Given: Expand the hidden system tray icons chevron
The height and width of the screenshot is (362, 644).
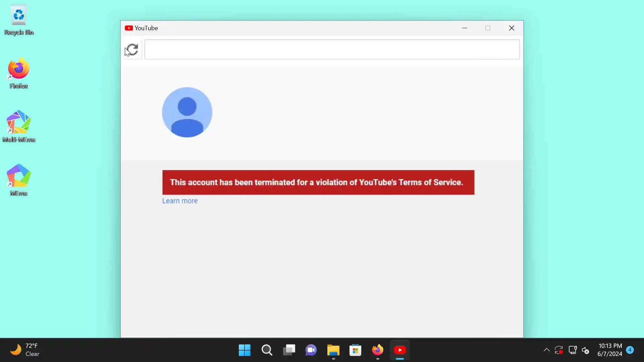Looking at the screenshot, I should [x=546, y=350].
